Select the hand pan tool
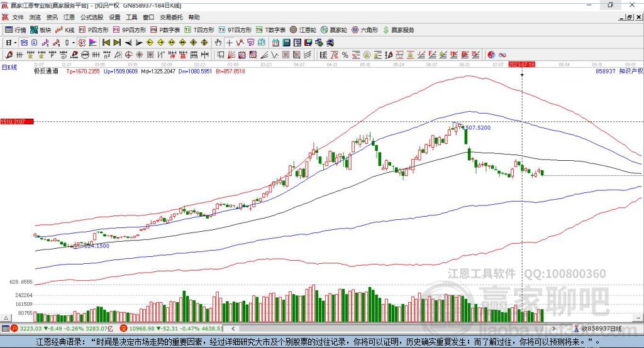This screenshot has width=644, height=348. point(218,42)
